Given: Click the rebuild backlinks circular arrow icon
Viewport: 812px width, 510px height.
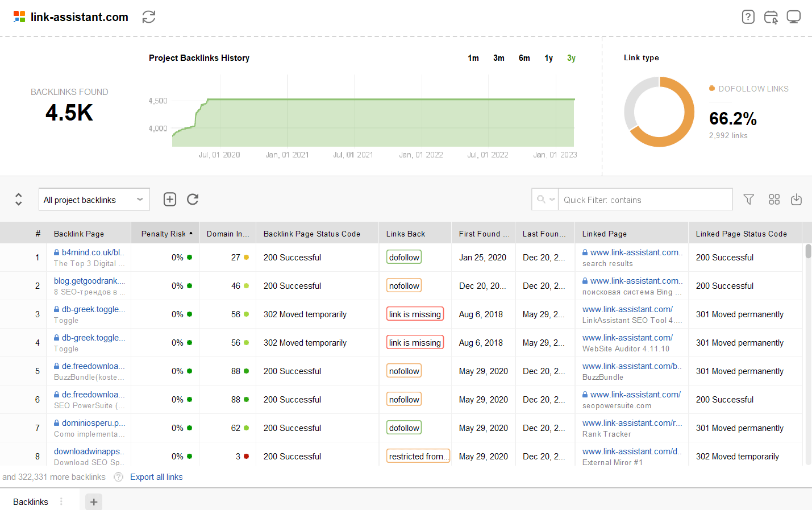Looking at the screenshot, I should click(x=193, y=199).
